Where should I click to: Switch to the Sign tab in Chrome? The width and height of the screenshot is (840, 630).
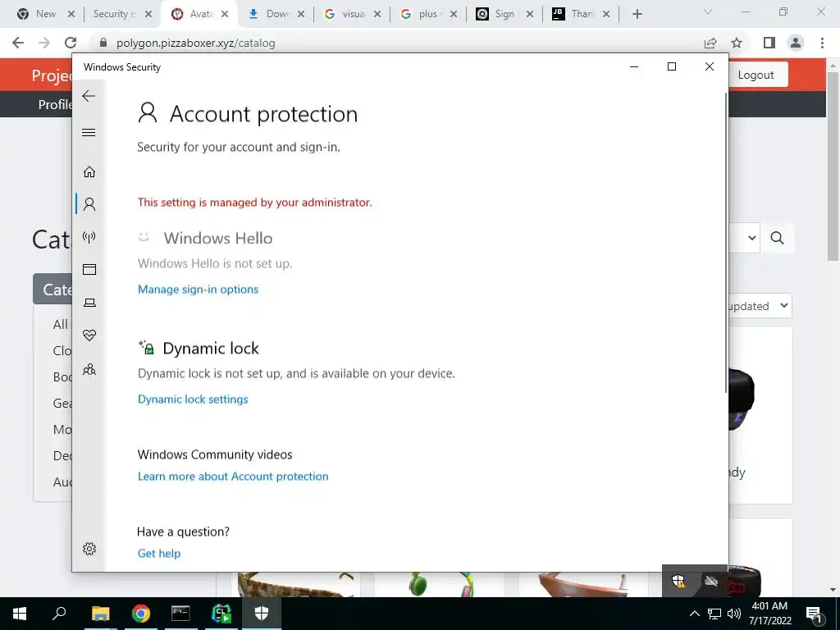[x=504, y=14]
